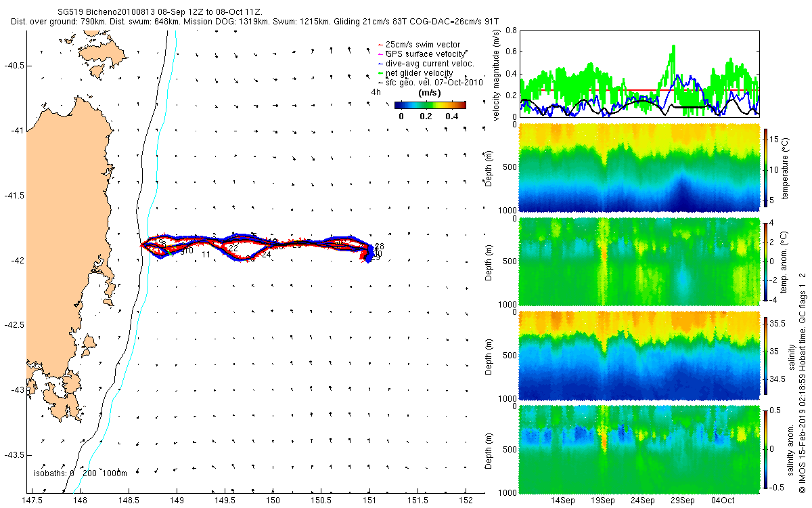Image resolution: width=812 pixels, height=508 pixels.
Task: Click the '04Oct' date tick label
Action: point(723,501)
